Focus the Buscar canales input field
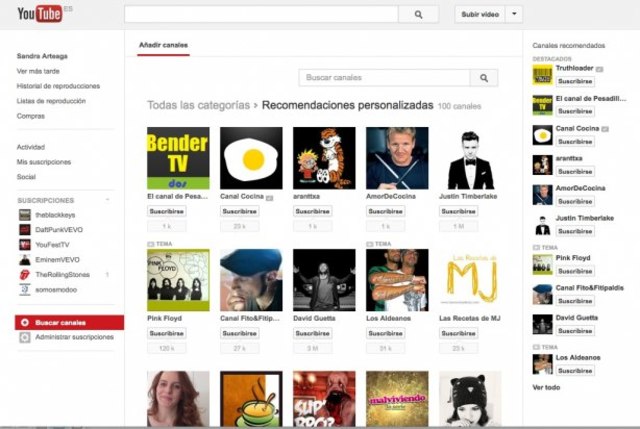The image size is (640, 429). (384, 78)
